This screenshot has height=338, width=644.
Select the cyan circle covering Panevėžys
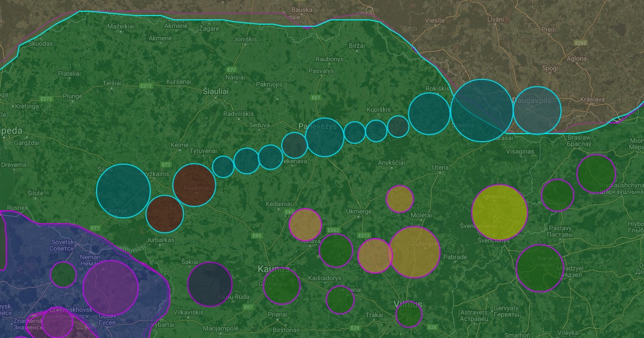tap(325, 137)
